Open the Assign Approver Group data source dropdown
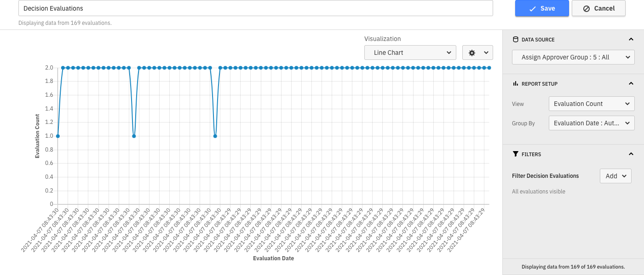644x275 pixels. 573,58
